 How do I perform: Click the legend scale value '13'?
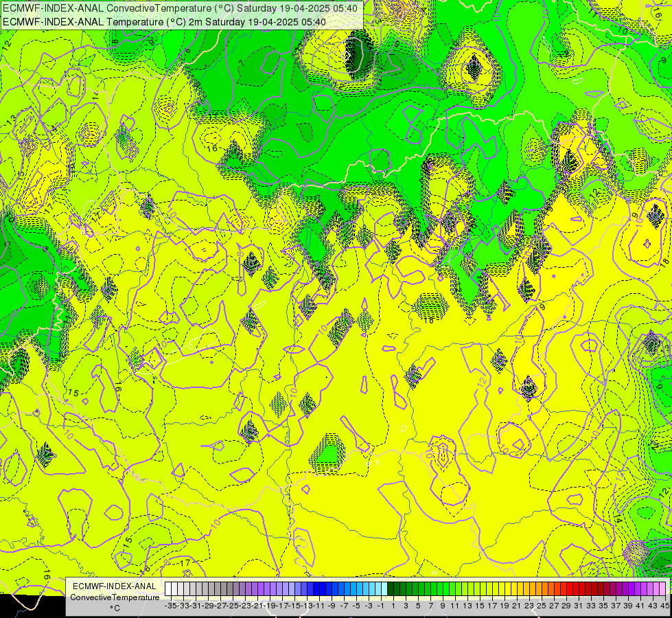[467, 606]
